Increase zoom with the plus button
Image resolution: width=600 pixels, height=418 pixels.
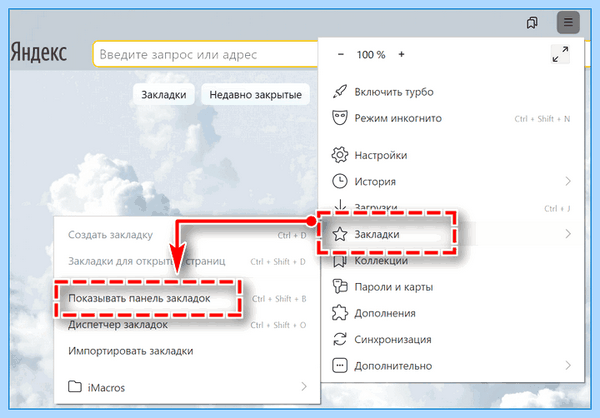[x=401, y=54]
